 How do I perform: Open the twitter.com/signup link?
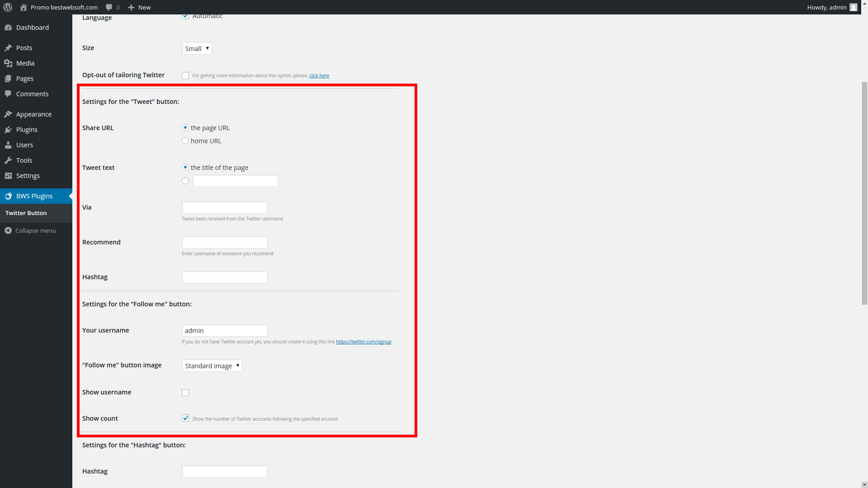pos(363,342)
